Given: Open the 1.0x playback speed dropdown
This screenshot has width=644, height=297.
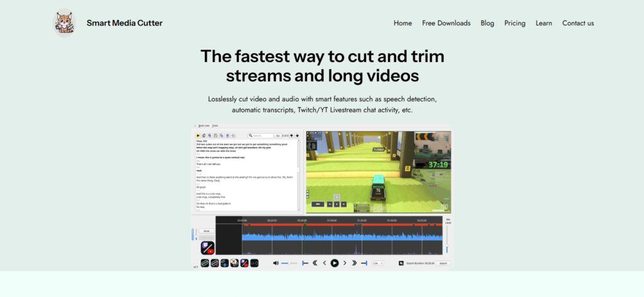Looking at the screenshot, I should (x=377, y=263).
